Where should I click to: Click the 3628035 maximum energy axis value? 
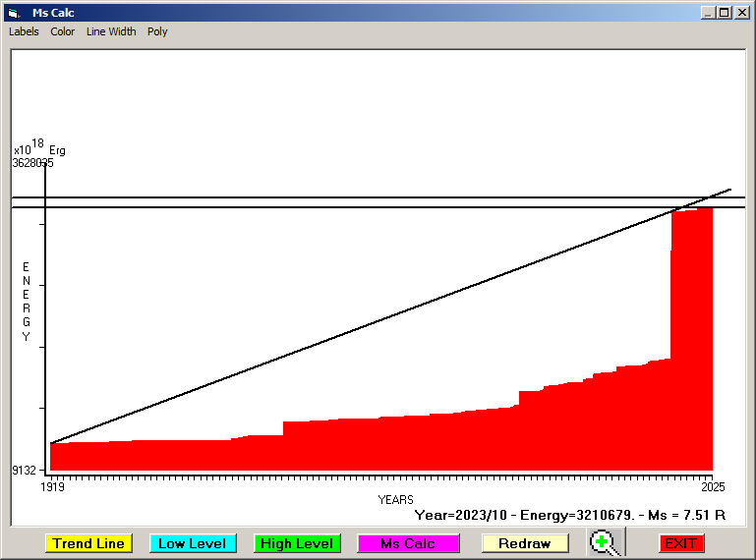[x=32, y=163]
